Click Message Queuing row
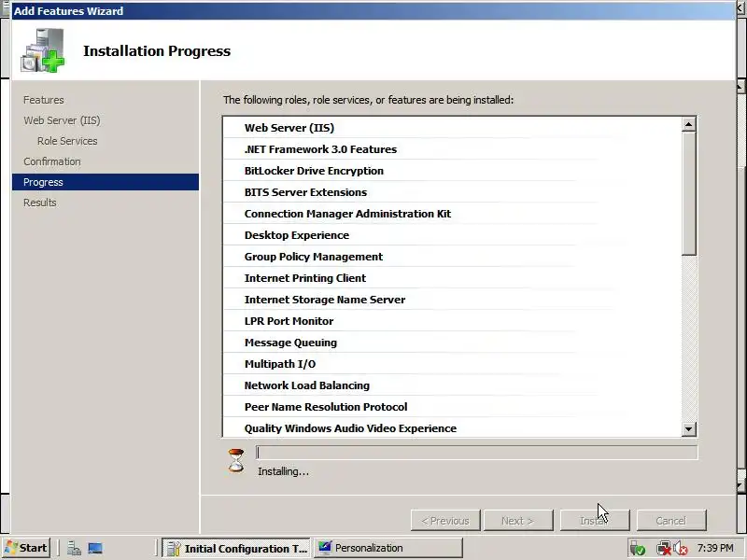747x560 pixels. pyautogui.click(x=453, y=342)
